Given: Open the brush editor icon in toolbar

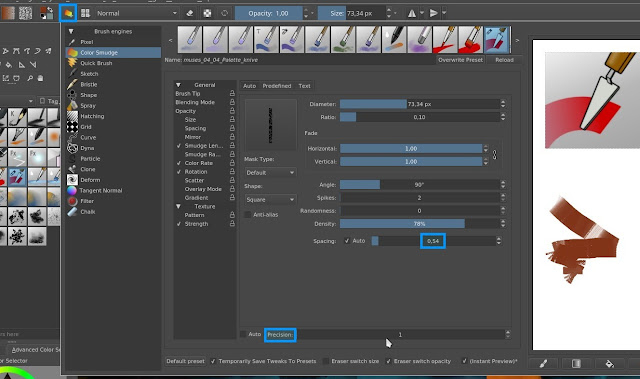Looking at the screenshot, I should coord(68,13).
